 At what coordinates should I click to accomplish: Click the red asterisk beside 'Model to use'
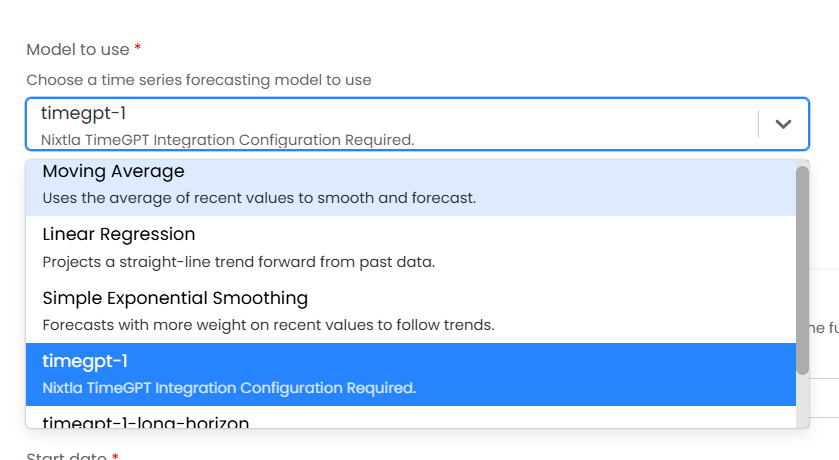coord(137,48)
